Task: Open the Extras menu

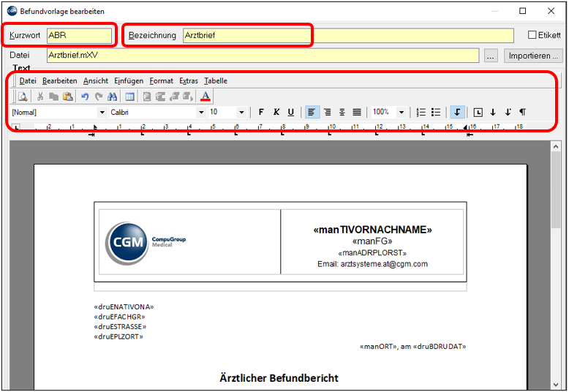Action: tap(189, 81)
